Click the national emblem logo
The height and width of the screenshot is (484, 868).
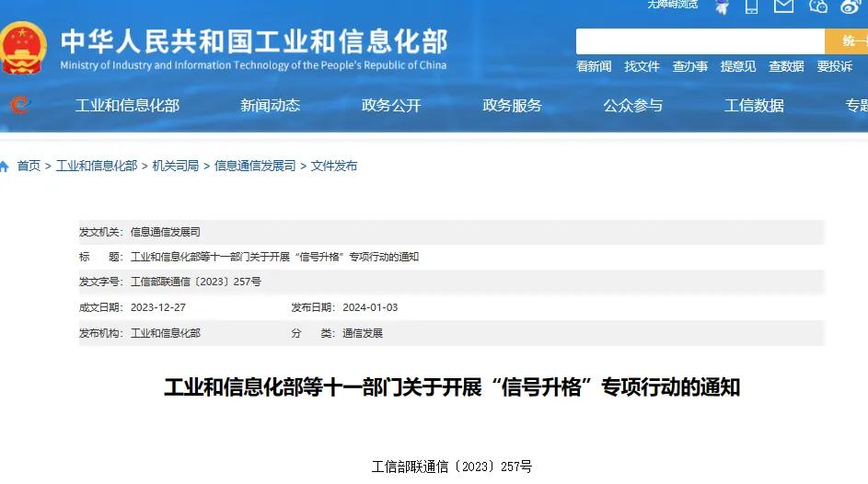coord(22,48)
